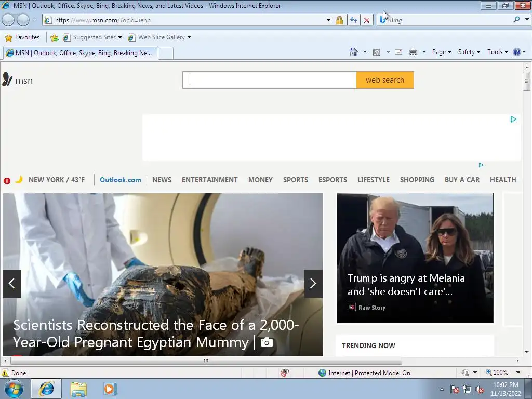Screen dimensions: 532x399
Task: Expand Suggested Sites dropdown
Action: point(120,37)
